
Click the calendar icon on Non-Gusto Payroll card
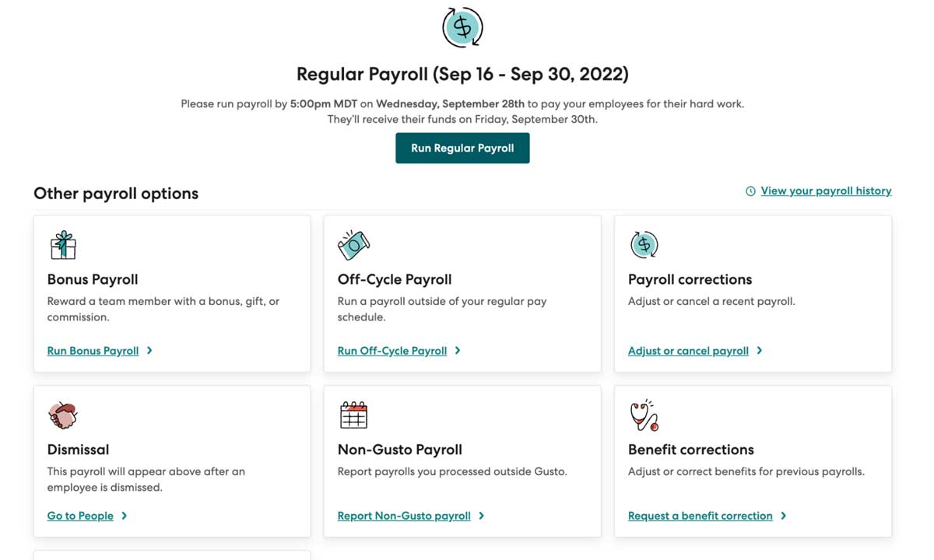(353, 415)
